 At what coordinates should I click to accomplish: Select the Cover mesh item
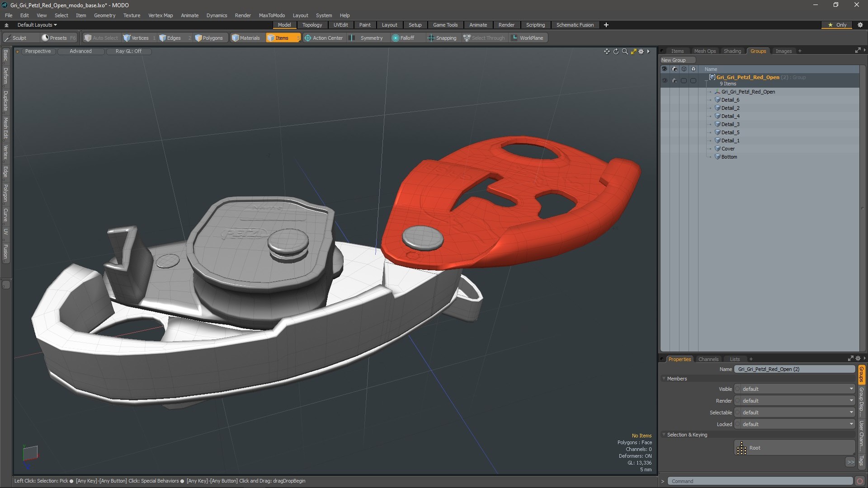click(x=728, y=149)
